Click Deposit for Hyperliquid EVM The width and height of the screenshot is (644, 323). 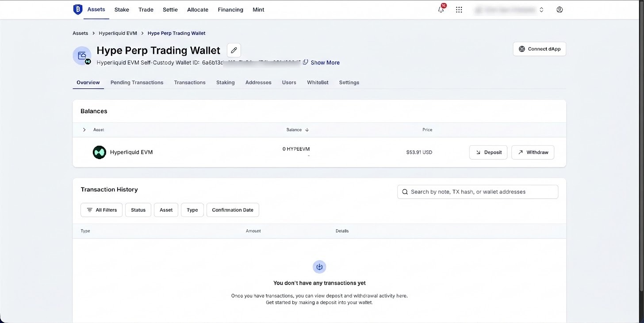488,152
